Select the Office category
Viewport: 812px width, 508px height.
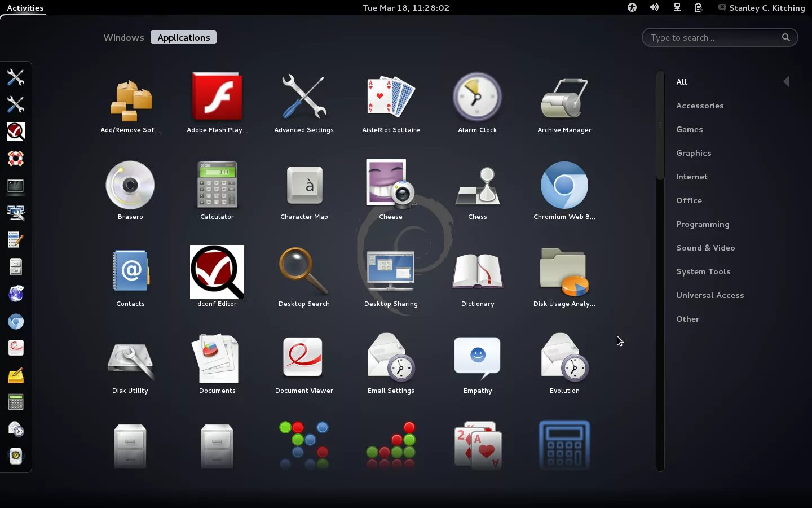[689, 200]
